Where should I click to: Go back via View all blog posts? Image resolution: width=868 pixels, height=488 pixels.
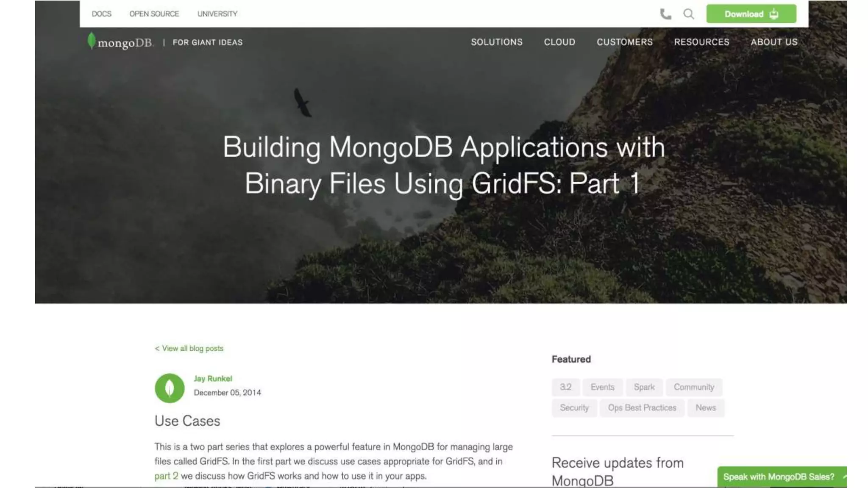tap(189, 348)
